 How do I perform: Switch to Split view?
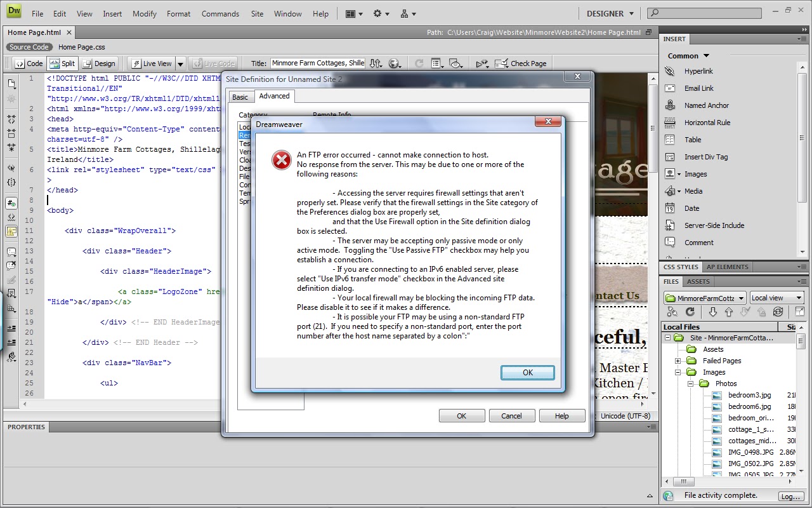click(x=62, y=63)
